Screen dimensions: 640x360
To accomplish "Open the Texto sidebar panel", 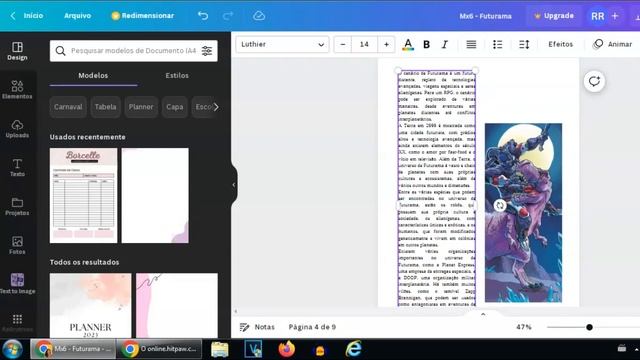I will pos(17,167).
